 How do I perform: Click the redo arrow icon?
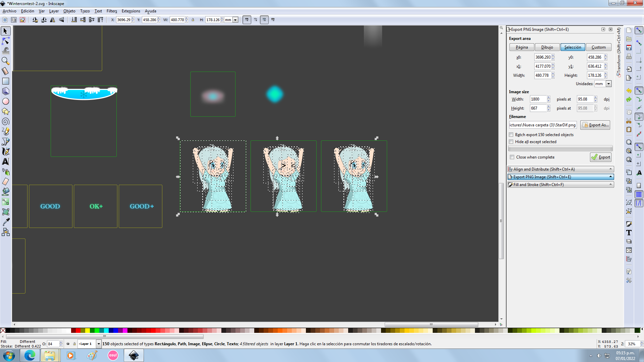629,100
